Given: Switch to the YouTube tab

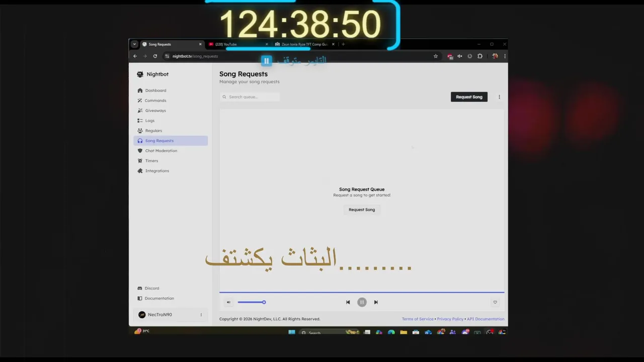Looking at the screenshot, I should pyautogui.click(x=238, y=44).
